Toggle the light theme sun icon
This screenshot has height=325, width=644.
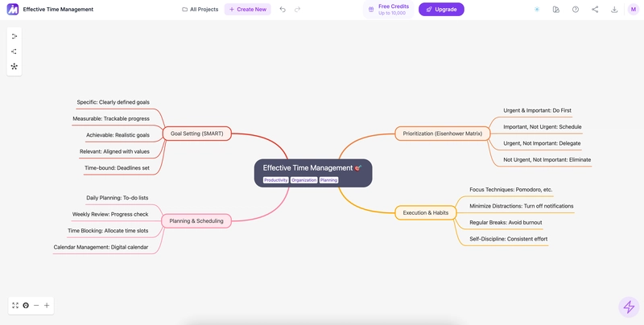(x=537, y=10)
